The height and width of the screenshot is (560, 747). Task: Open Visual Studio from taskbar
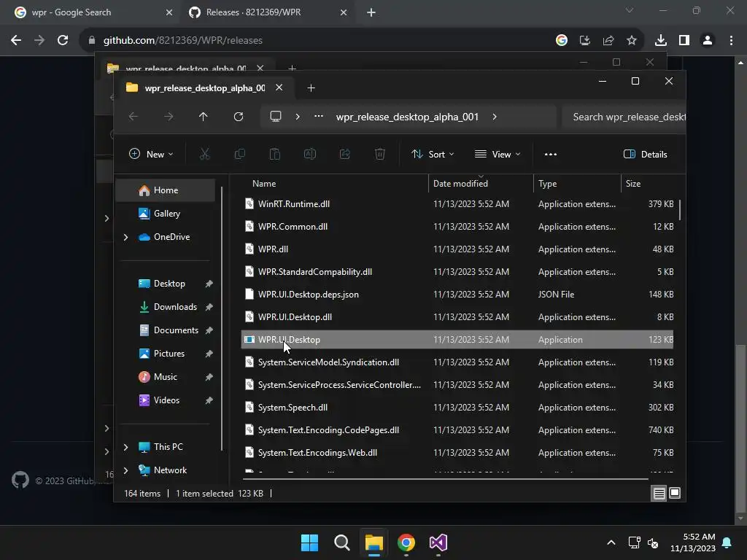[438, 542]
